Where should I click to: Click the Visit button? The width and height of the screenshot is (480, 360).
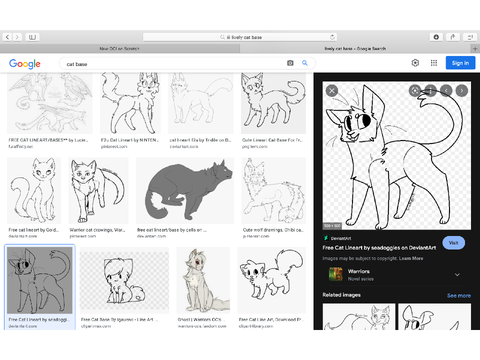[x=453, y=243]
